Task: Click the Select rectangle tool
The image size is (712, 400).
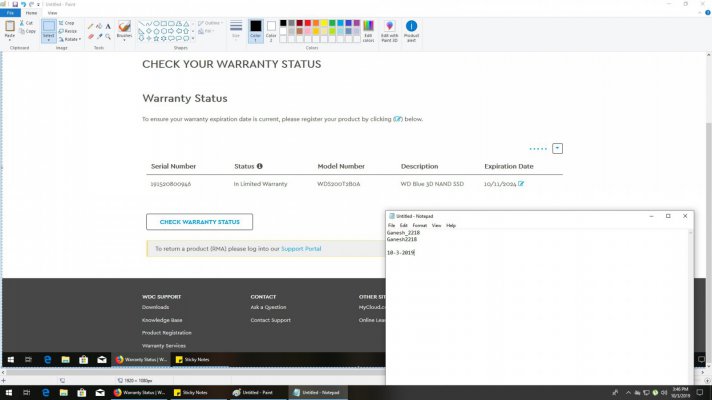Action: coord(49,26)
